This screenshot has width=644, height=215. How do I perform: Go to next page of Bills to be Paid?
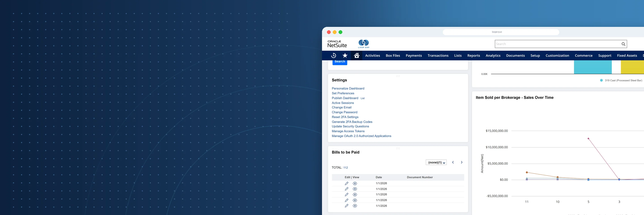(462, 162)
